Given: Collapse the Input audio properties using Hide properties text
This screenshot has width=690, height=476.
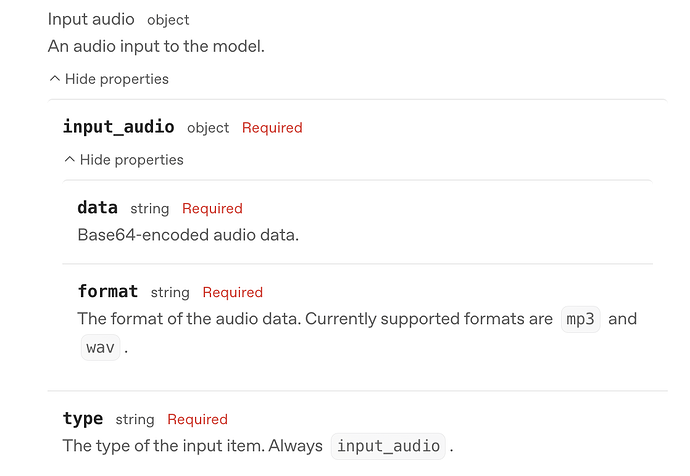Looking at the screenshot, I should [x=117, y=79].
